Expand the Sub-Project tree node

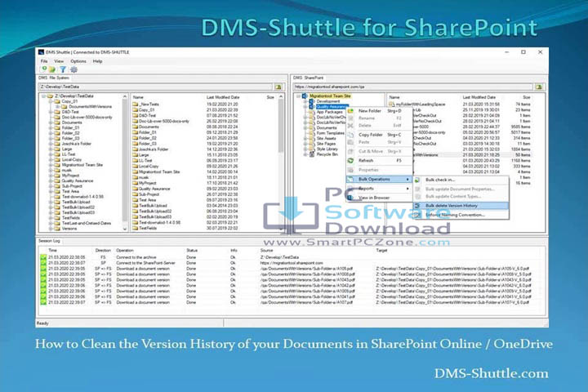51,186
